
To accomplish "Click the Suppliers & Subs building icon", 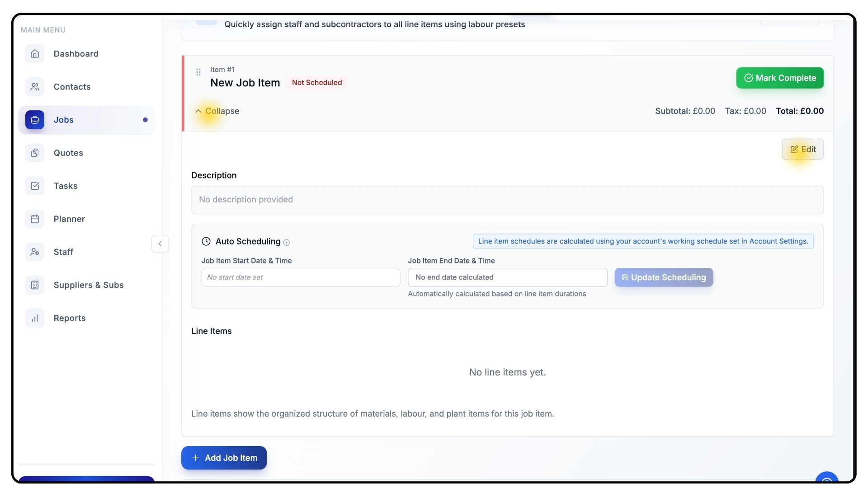I will 35,285.
